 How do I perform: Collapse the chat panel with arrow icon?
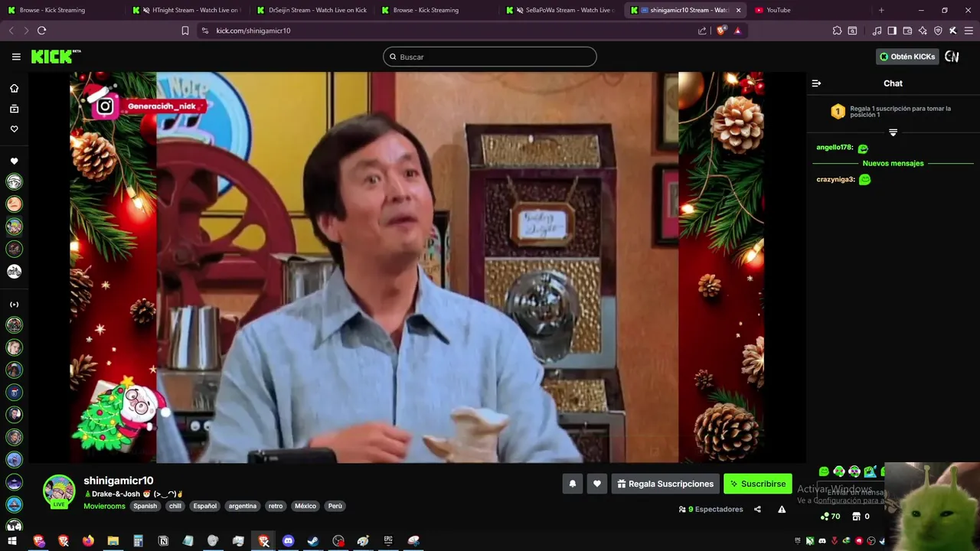[x=816, y=83]
